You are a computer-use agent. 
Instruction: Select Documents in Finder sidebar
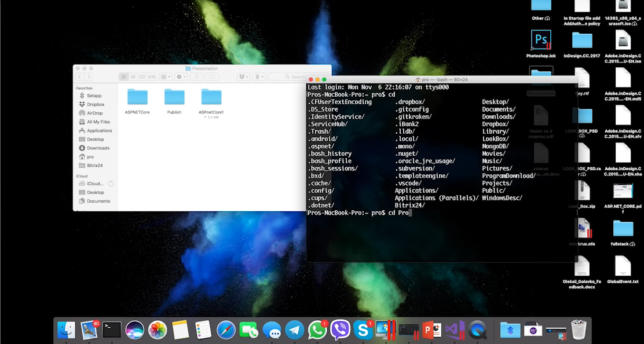98,201
